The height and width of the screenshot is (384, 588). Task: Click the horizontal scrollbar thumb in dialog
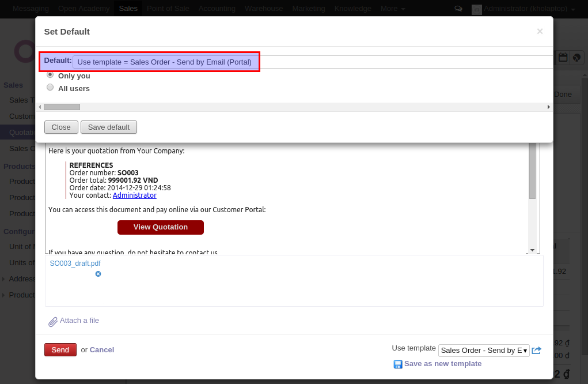tap(62, 107)
